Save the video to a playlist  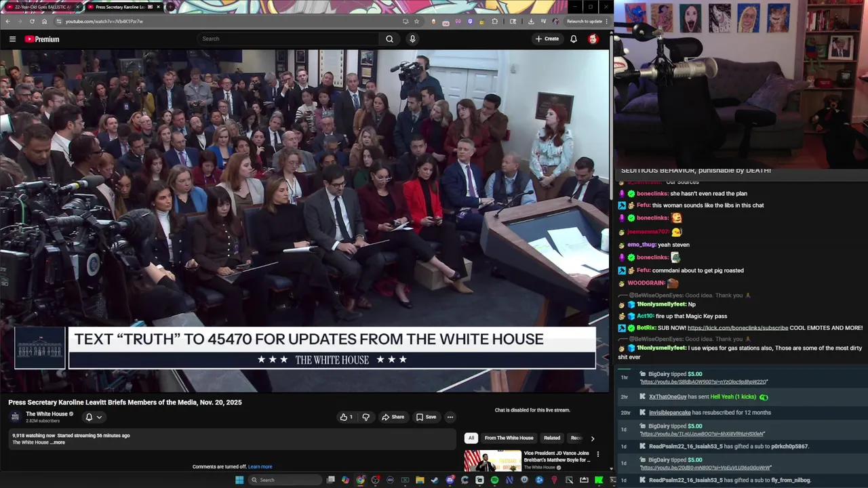click(426, 417)
